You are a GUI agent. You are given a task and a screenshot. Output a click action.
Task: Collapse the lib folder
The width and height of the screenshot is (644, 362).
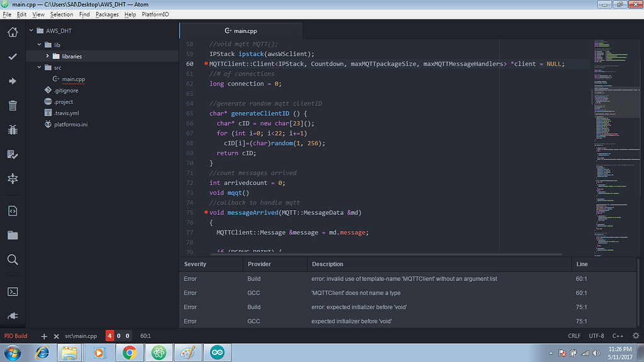(x=40, y=45)
